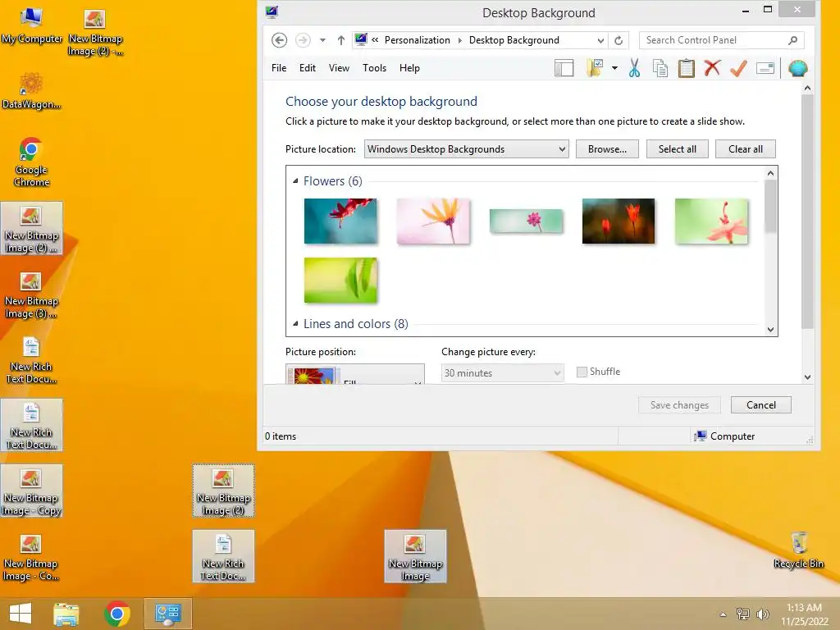Image resolution: width=840 pixels, height=630 pixels.
Task: Open the Windows Start button
Action: point(21,614)
